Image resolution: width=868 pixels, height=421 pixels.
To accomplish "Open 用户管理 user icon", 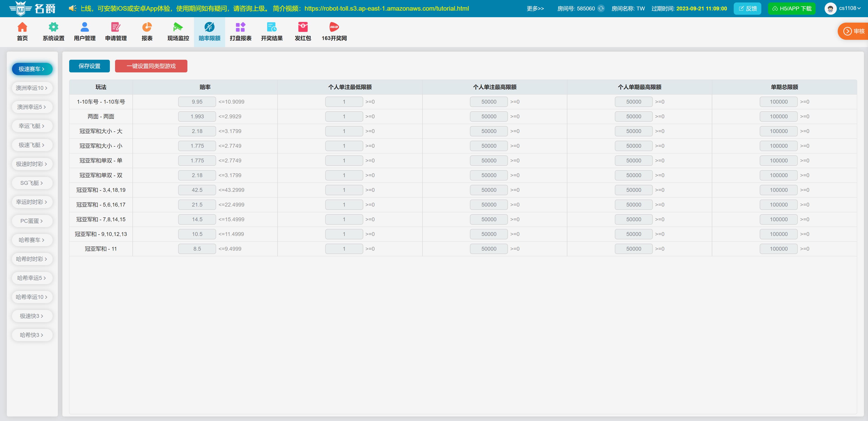I will 85,27.
